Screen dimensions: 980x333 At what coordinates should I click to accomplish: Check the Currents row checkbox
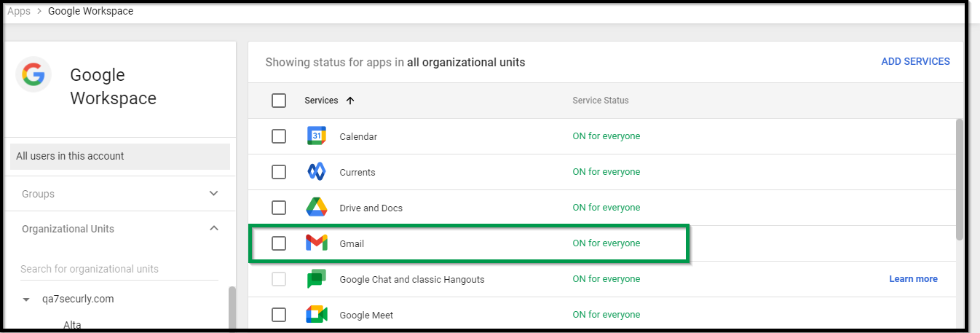click(x=279, y=172)
